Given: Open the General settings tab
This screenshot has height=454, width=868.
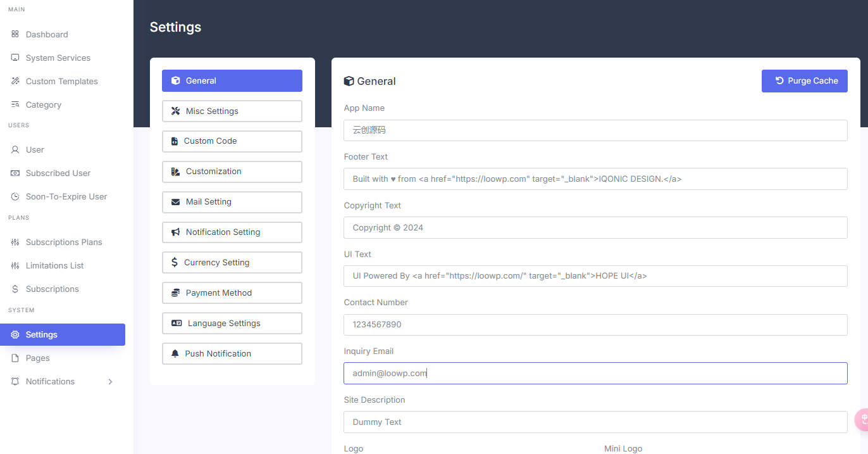Looking at the screenshot, I should point(232,80).
